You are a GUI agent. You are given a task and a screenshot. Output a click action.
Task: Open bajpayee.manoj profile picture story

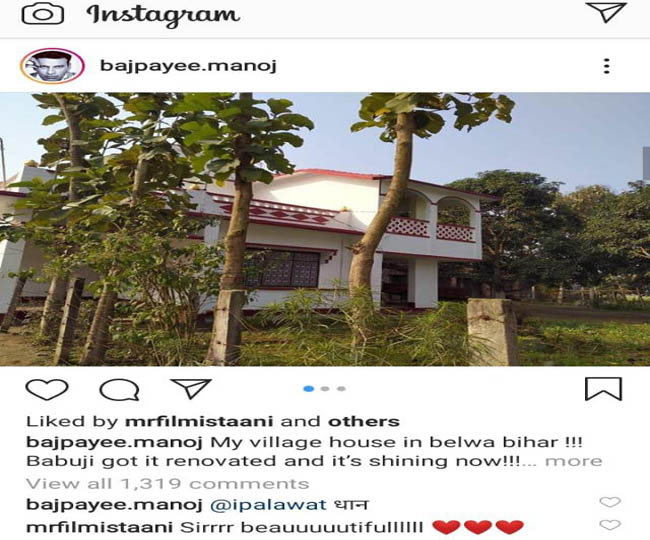point(52,66)
